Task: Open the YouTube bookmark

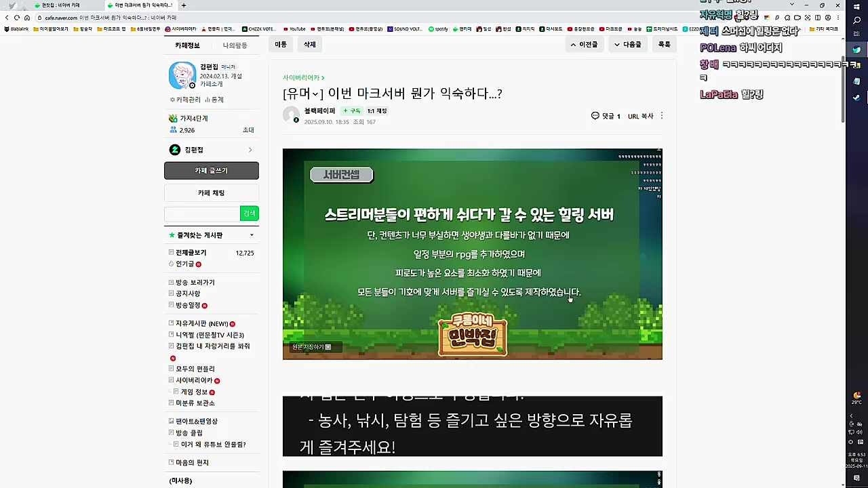Action: point(294,29)
